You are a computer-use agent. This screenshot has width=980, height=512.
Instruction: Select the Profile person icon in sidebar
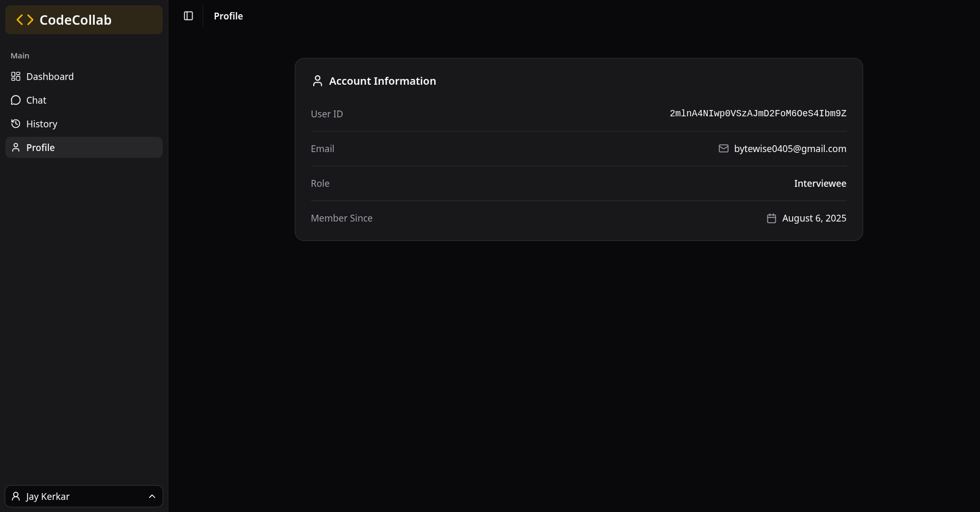click(x=15, y=147)
